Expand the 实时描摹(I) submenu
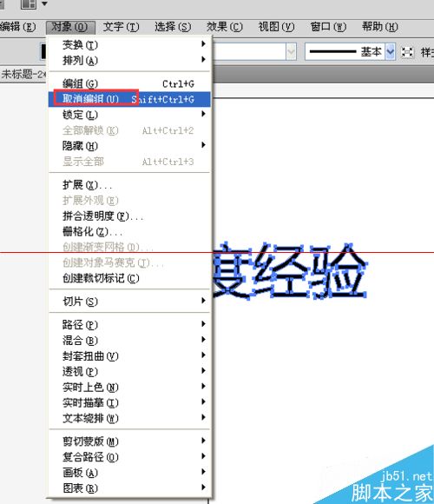This screenshot has height=504, width=434. pos(129,402)
